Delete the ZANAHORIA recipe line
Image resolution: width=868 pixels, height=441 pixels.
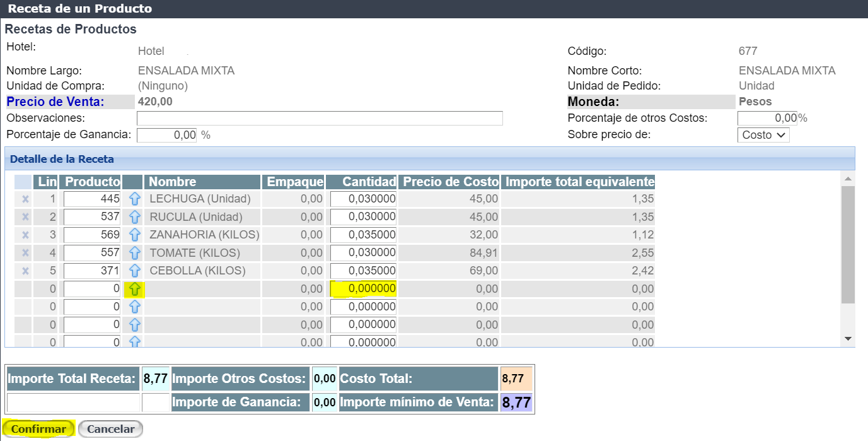(x=25, y=235)
